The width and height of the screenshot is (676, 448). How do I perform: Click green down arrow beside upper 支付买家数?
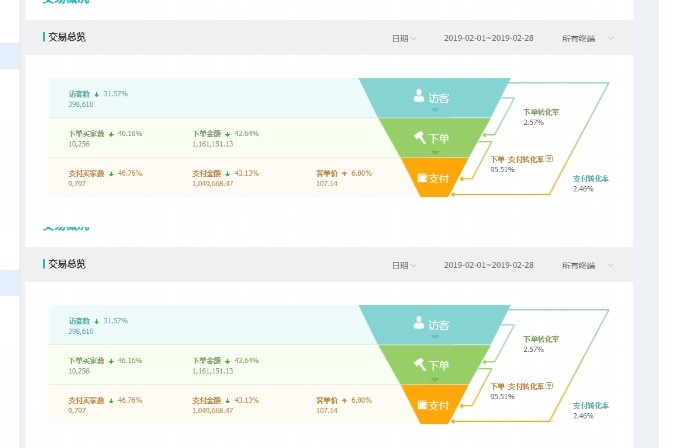pos(111,174)
